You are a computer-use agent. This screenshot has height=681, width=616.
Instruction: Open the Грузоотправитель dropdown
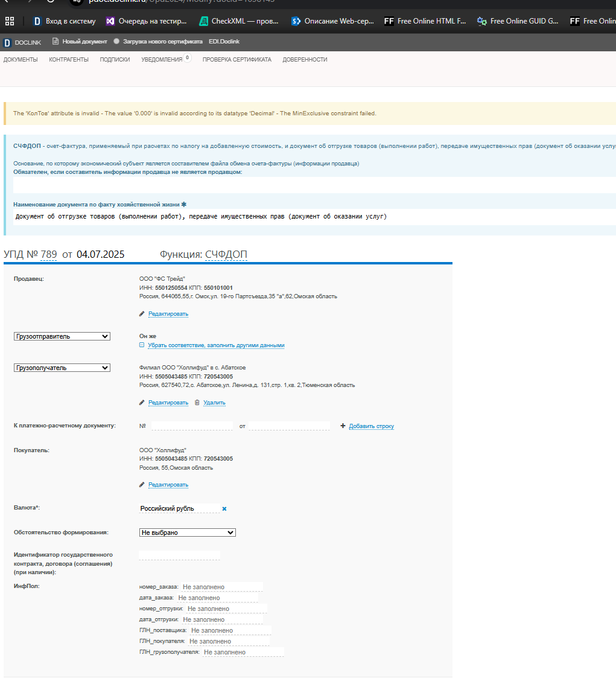click(x=62, y=337)
